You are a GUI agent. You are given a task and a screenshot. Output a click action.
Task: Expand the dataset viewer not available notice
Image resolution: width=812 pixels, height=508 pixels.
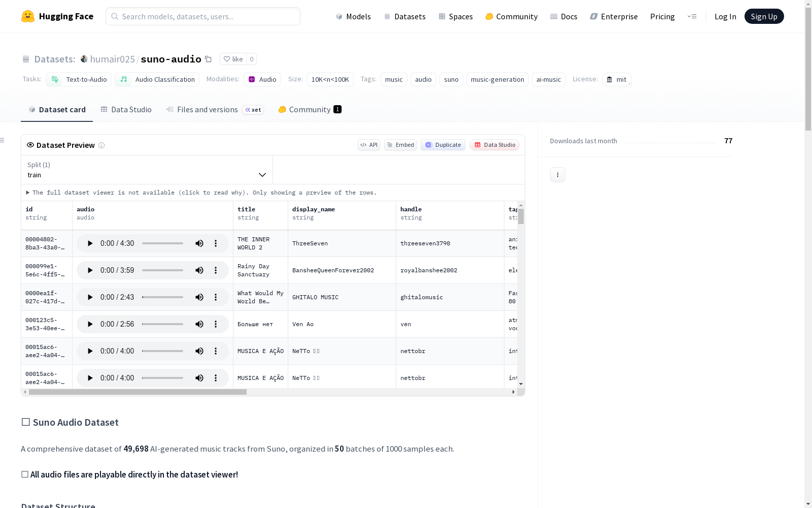click(201, 193)
